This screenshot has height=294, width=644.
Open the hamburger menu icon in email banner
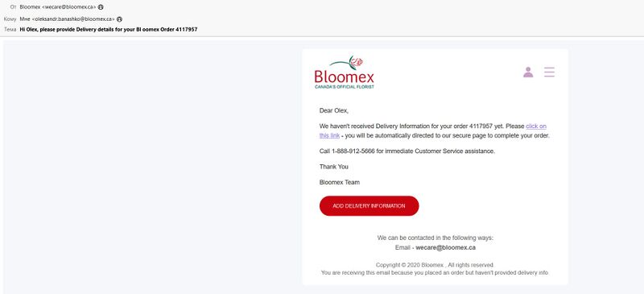tap(549, 72)
